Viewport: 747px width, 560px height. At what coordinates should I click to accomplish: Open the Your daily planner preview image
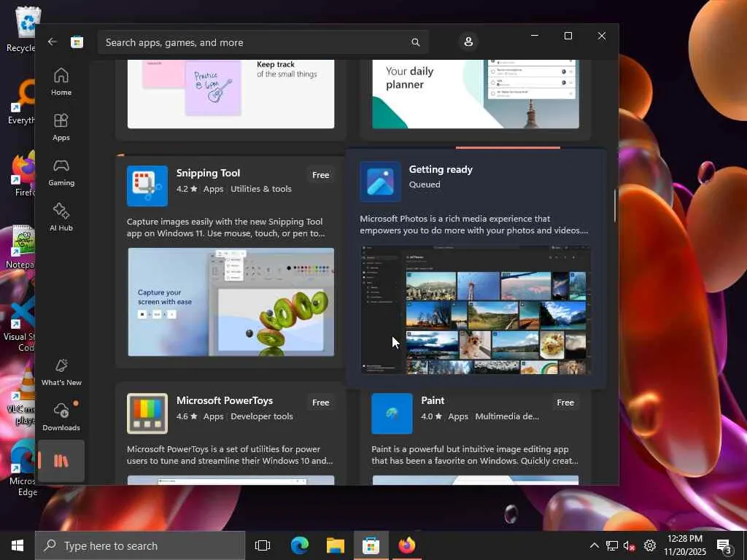pos(476,94)
